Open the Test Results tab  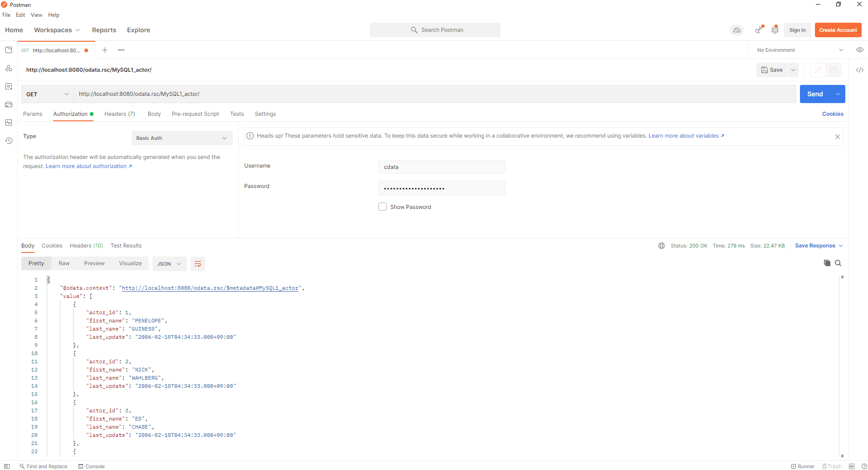pos(126,246)
